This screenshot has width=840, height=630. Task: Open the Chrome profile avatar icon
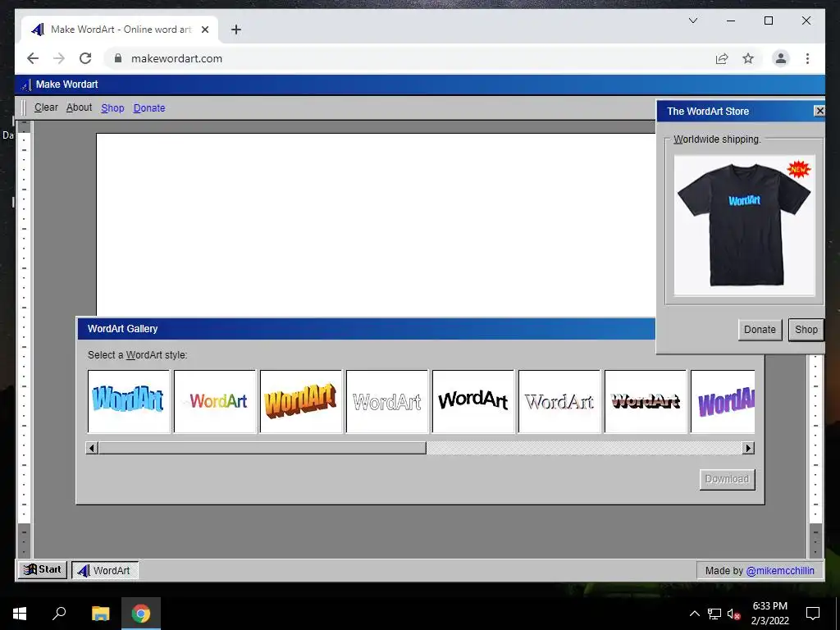point(781,58)
